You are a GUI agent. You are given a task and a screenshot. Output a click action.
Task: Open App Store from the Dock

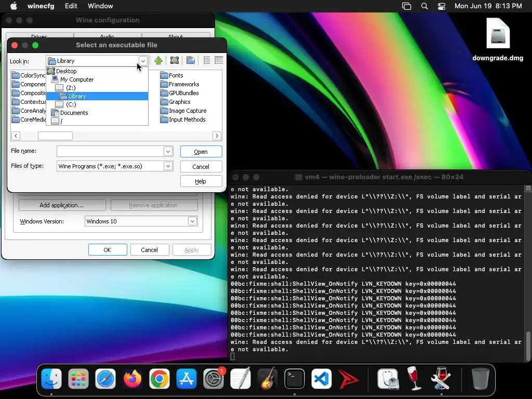(x=187, y=379)
